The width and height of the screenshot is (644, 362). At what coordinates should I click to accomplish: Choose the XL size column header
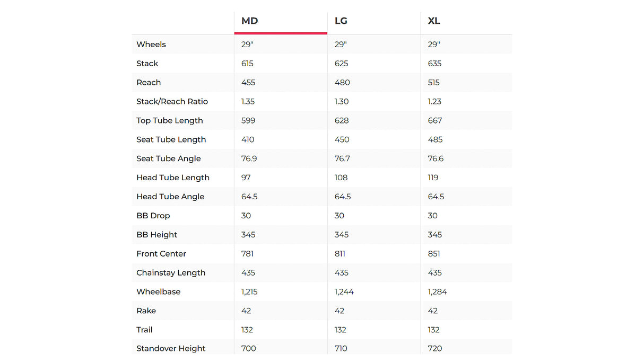tap(434, 21)
